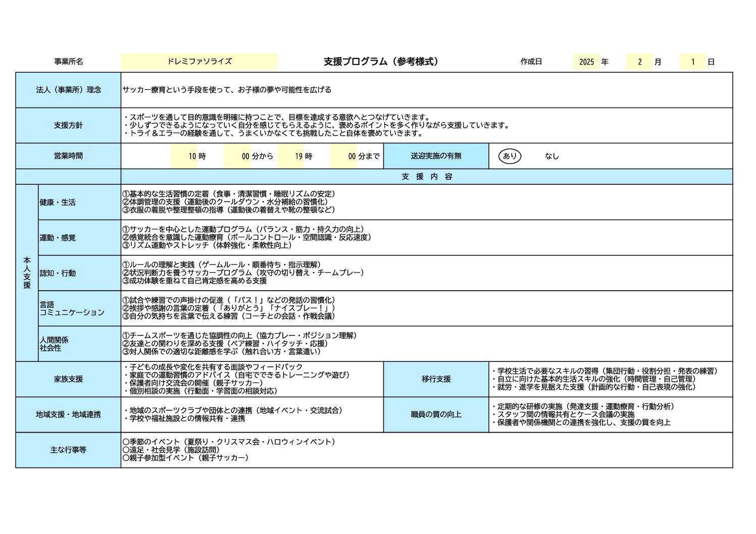Viewport: 756px width, 534px height.
Task: Select the 運動・感覚 category cell
Action: coord(79,238)
